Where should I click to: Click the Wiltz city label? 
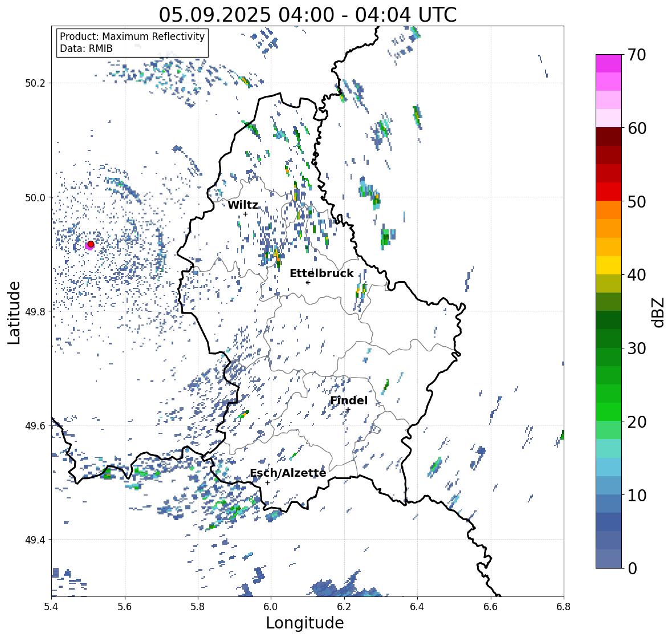point(243,205)
